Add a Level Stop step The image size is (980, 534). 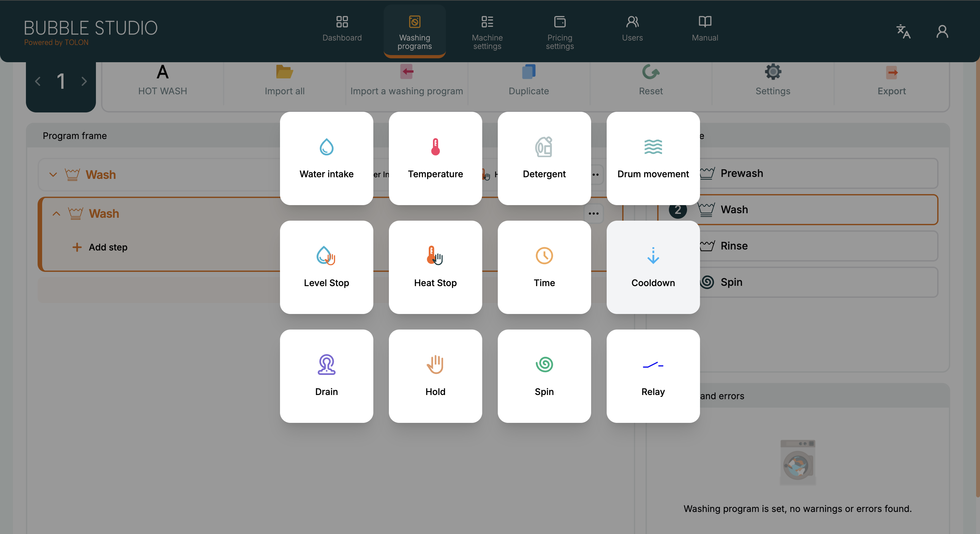click(326, 267)
